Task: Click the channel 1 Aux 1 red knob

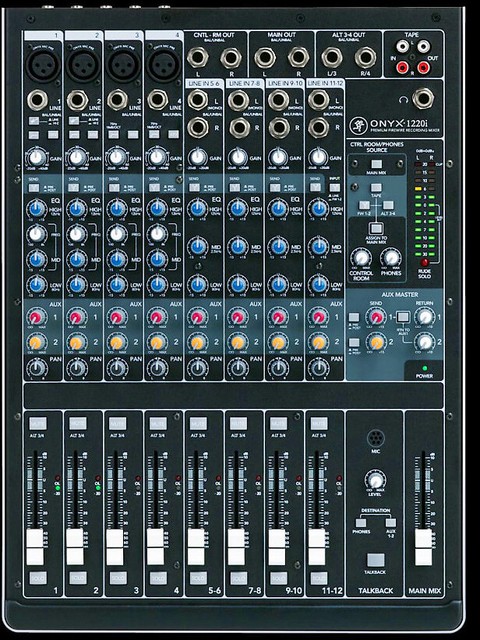Action: 36,317
